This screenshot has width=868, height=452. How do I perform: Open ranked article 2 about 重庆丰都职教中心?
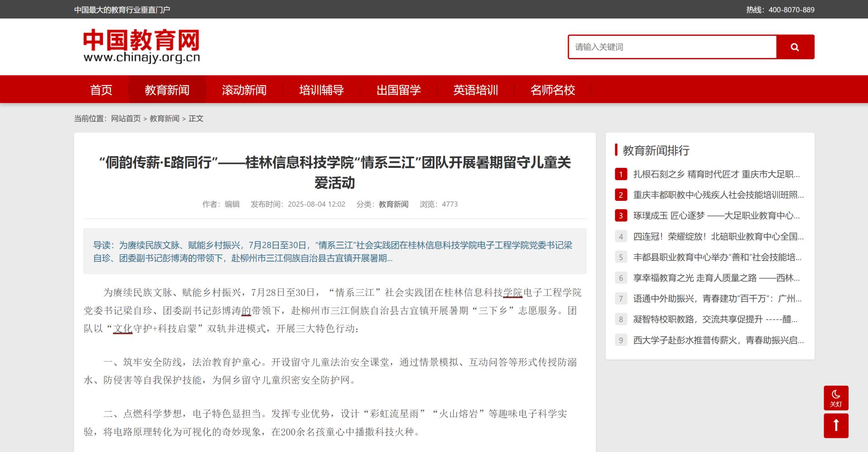[x=718, y=195]
